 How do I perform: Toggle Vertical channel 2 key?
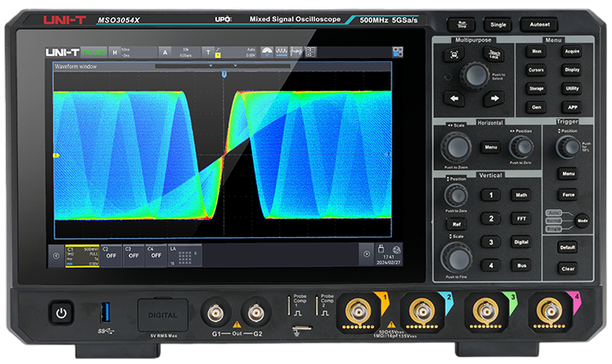click(491, 219)
